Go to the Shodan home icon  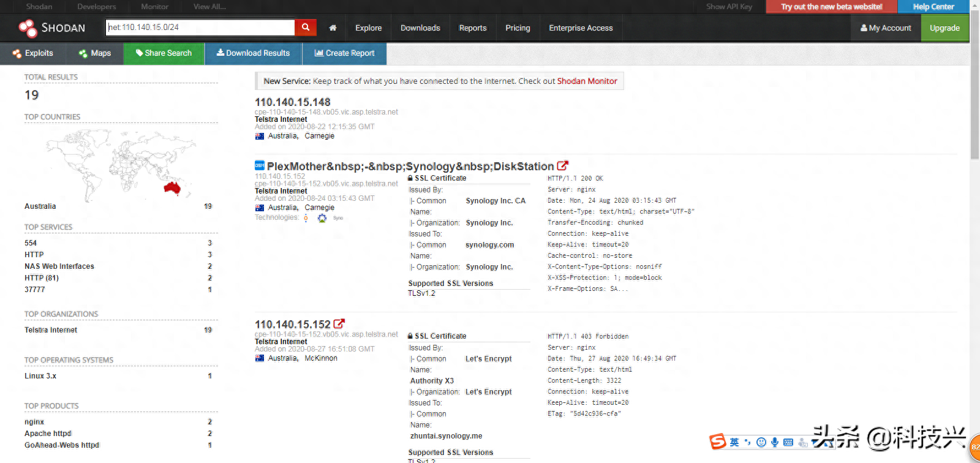[333, 28]
